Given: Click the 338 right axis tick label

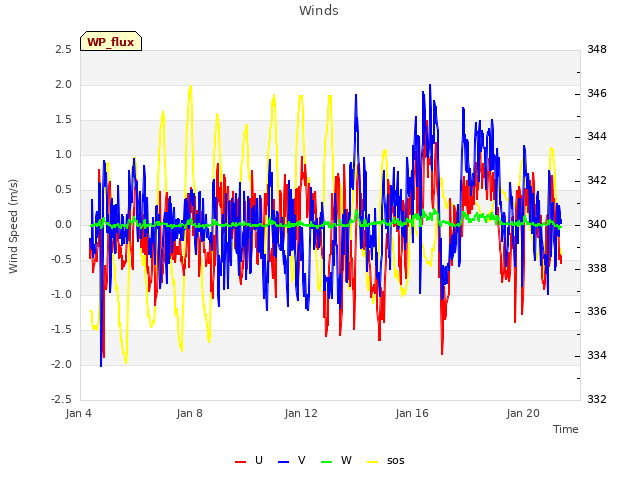Looking at the screenshot, I should 597,269.
